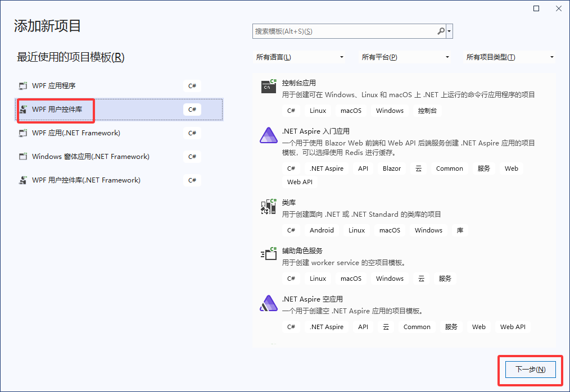This screenshot has width=570, height=392.
Task: Select the 控制台应用 console app icon
Action: (268, 87)
